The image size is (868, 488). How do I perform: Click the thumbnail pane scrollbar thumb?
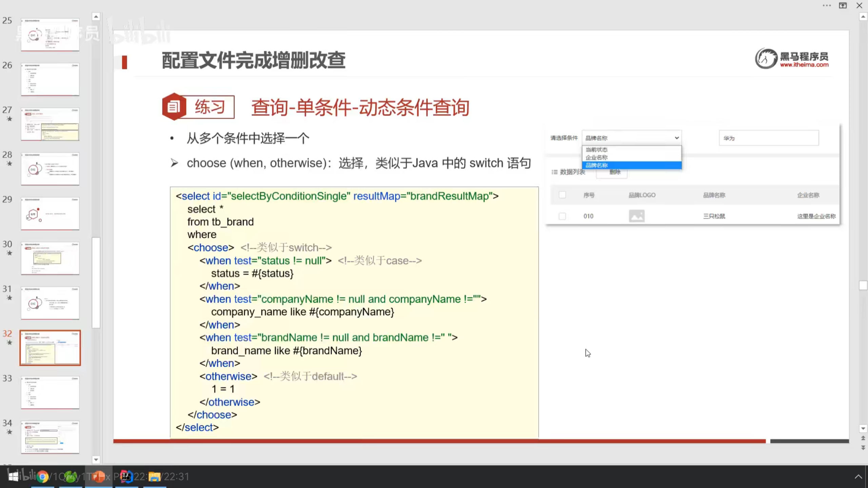coord(96,283)
